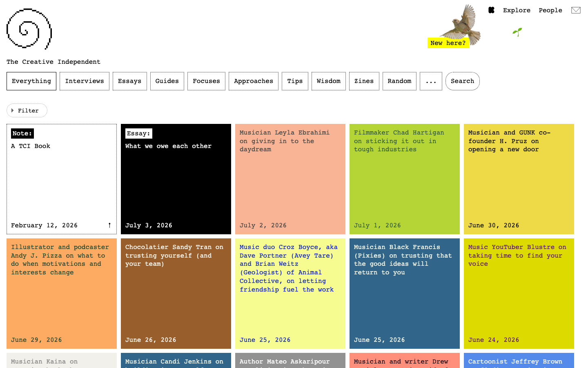Screen dimensions: 588x368
Task: Open the Leyla Ebrahimi interview card
Action: [290, 179]
